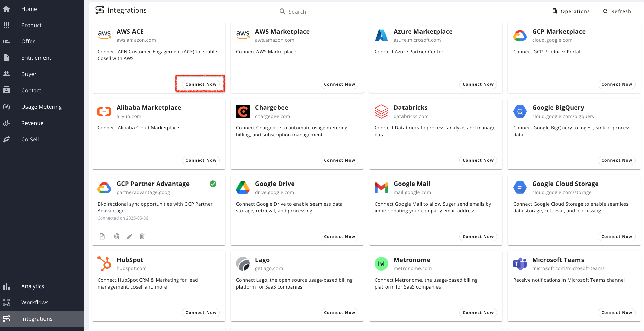This screenshot has width=644, height=331.
Task: Click the Refresh button
Action: click(x=617, y=11)
